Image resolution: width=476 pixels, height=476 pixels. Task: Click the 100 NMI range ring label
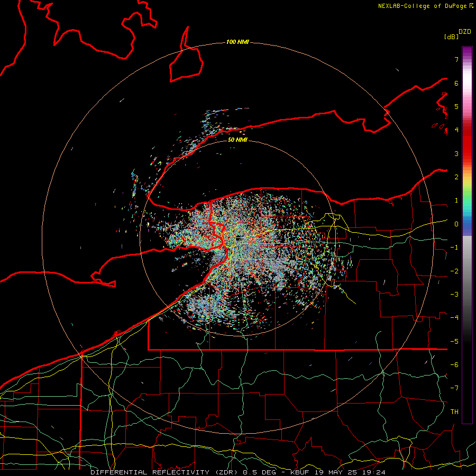(237, 42)
